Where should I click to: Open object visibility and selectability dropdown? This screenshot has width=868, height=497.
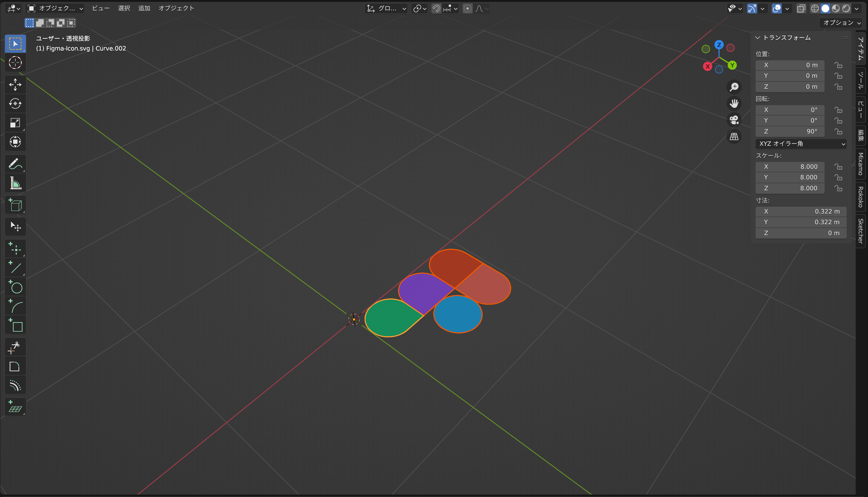tap(735, 8)
